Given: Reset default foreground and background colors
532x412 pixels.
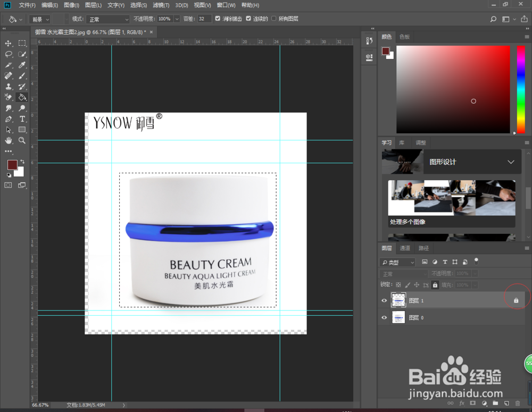Looking at the screenshot, I should click(x=9, y=175).
